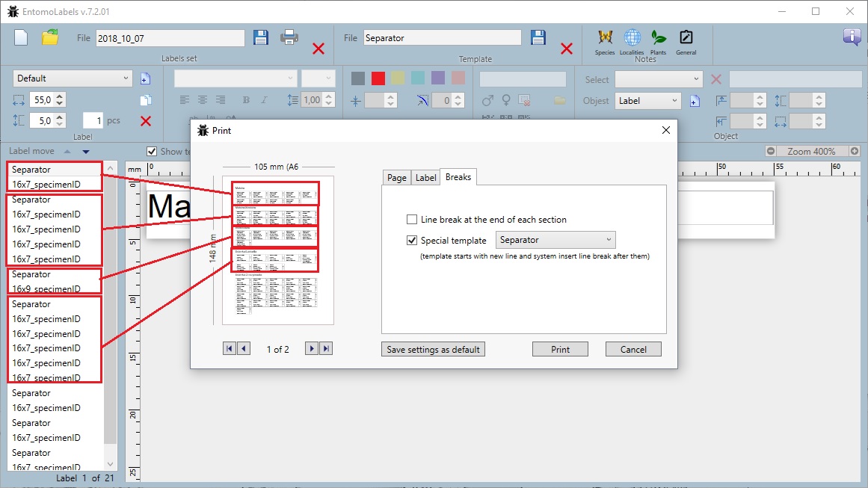Screen dimensions: 868x488
Task: Select the red color swatch
Action: pyautogui.click(x=378, y=78)
